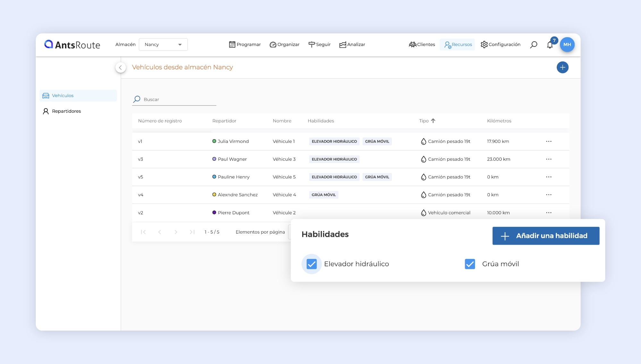Open search with the magnifier icon
The width and height of the screenshot is (641, 364).
pos(534,45)
